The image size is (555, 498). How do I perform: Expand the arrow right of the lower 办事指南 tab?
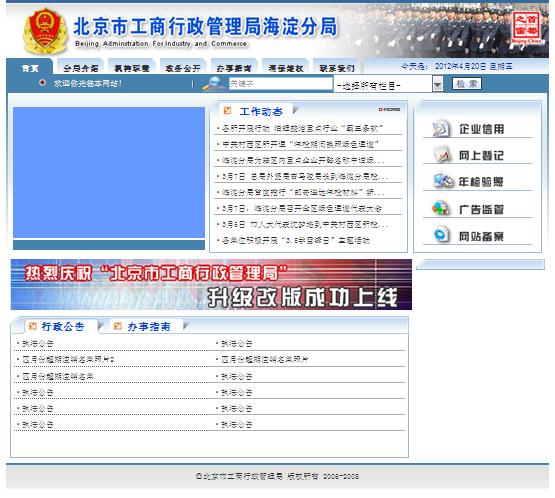click(x=186, y=325)
